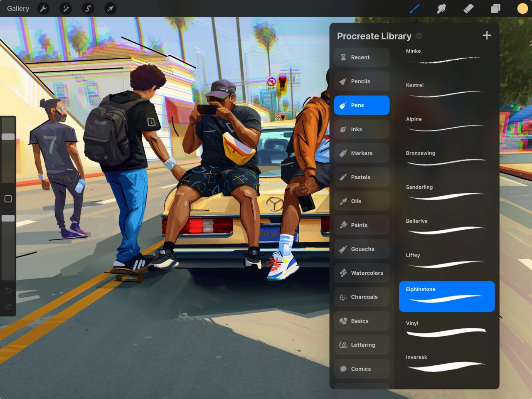Open the Lettering brush category
Screen dimensions: 532x399
pyautogui.click(x=362, y=345)
